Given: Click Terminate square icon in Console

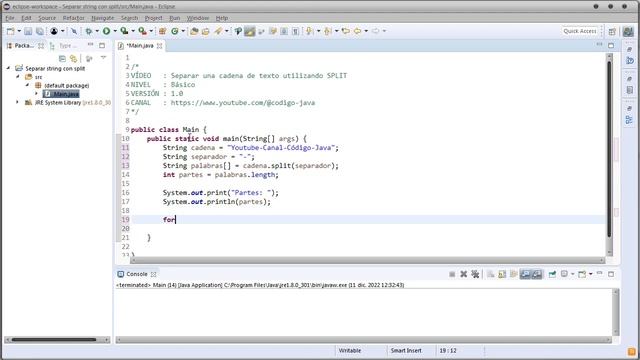Looking at the screenshot, I should [x=452, y=274].
